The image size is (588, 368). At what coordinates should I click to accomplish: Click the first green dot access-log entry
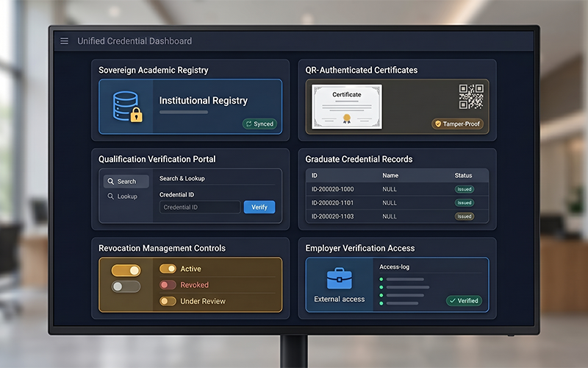[x=381, y=280]
